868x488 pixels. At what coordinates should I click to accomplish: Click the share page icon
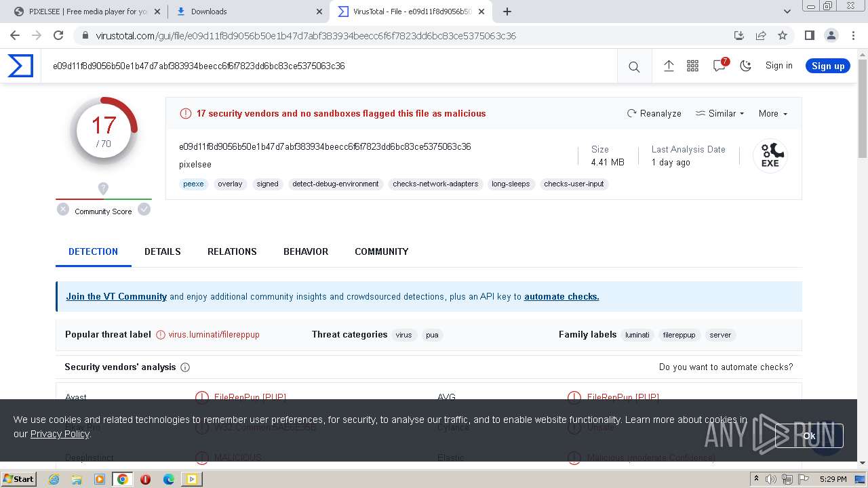(761, 35)
